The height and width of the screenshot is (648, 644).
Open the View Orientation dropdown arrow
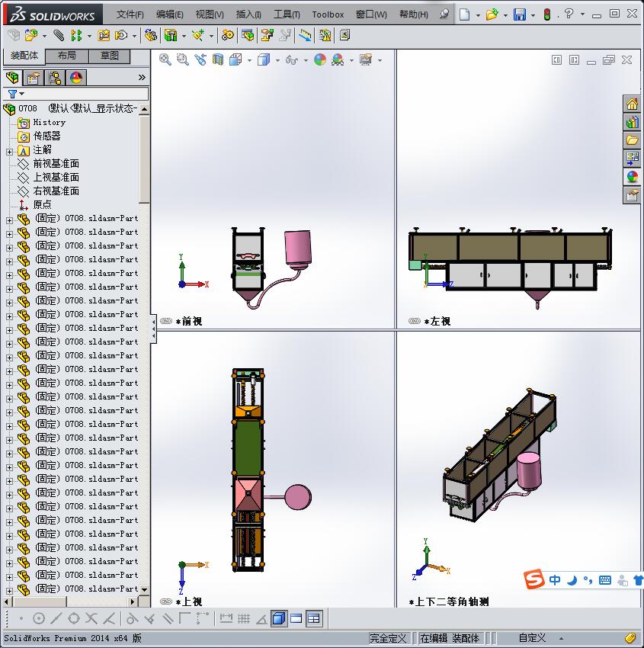point(249,61)
